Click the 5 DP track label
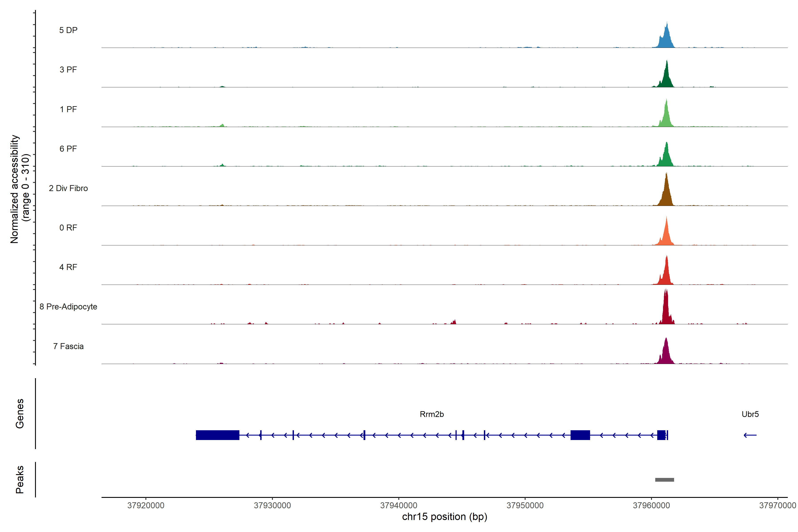Image resolution: width=798 pixels, height=532 pixels. [68, 30]
